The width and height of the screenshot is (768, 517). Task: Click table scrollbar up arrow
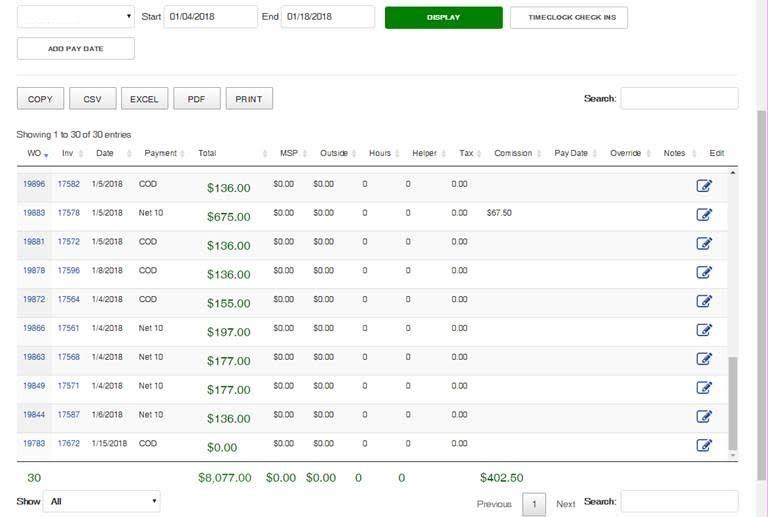coord(733,172)
